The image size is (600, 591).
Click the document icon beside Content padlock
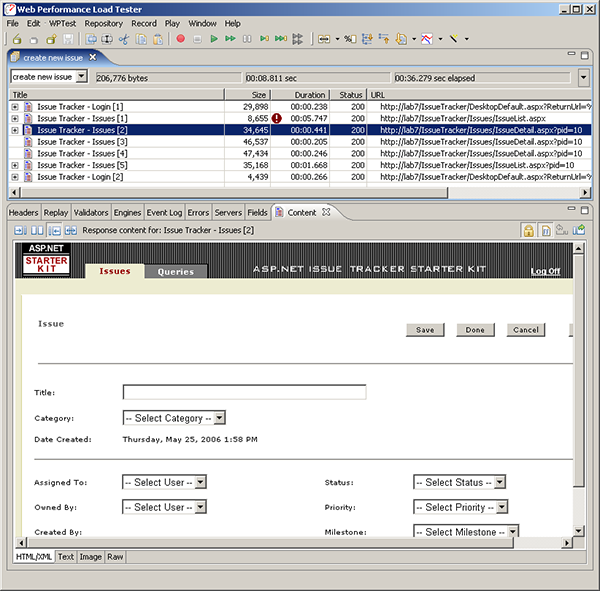click(x=546, y=230)
